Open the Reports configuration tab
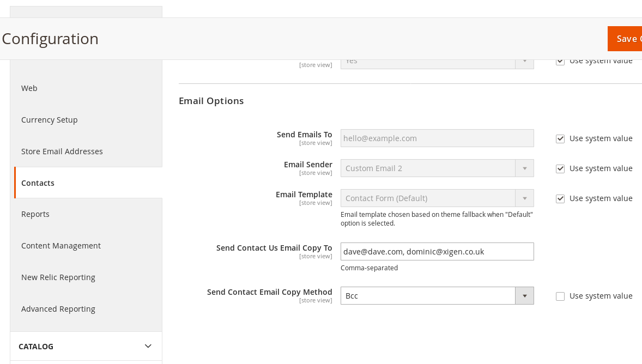 (35, 214)
